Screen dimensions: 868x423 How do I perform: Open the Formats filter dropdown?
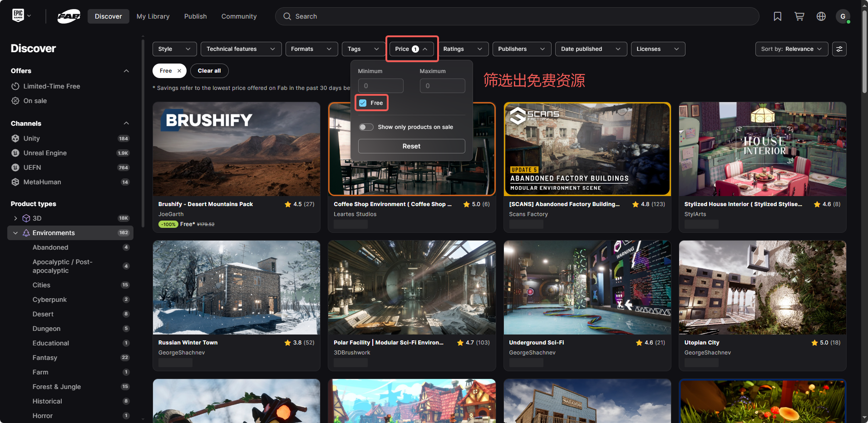coord(312,49)
